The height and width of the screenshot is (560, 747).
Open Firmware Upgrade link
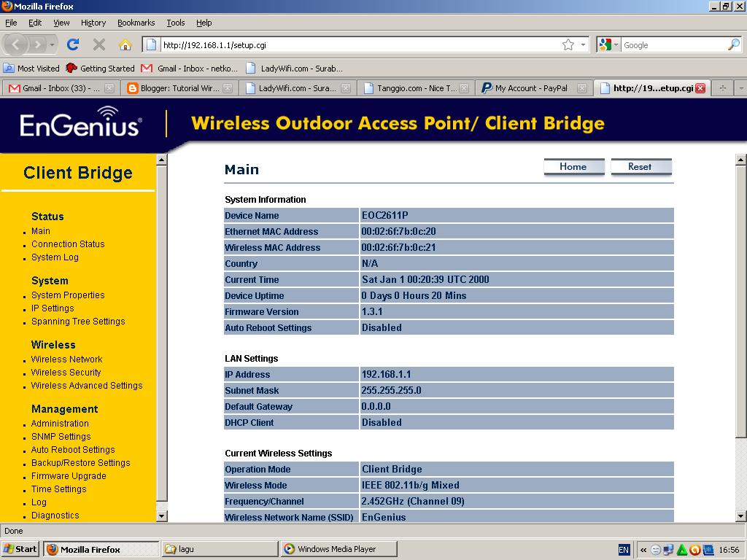(x=69, y=475)
